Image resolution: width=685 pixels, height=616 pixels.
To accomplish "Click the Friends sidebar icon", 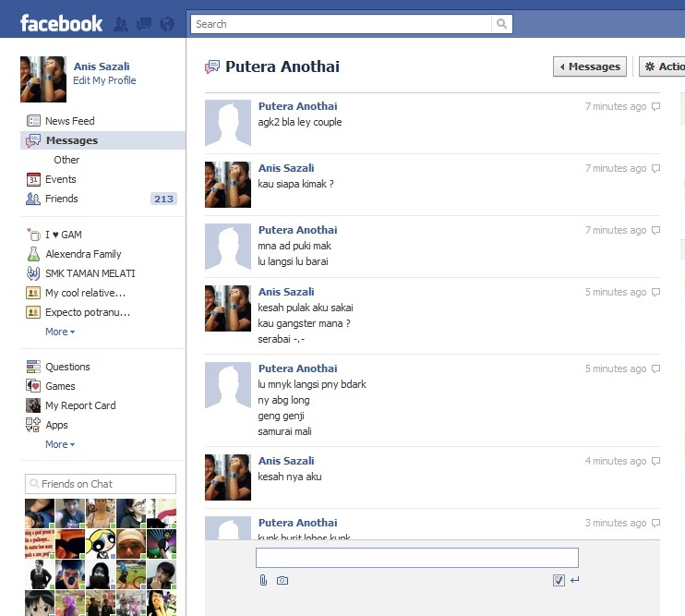I will click(x=33, y=199).
